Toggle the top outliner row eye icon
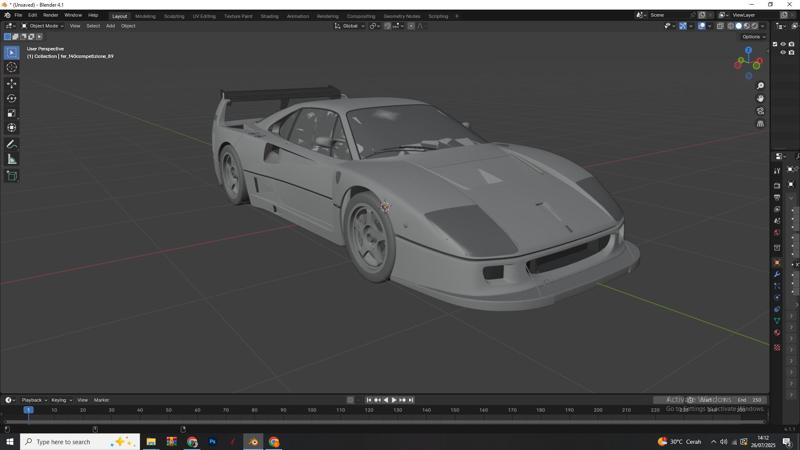Image resolution: width=800 pixels, height=450 pixels. point(783,44)
